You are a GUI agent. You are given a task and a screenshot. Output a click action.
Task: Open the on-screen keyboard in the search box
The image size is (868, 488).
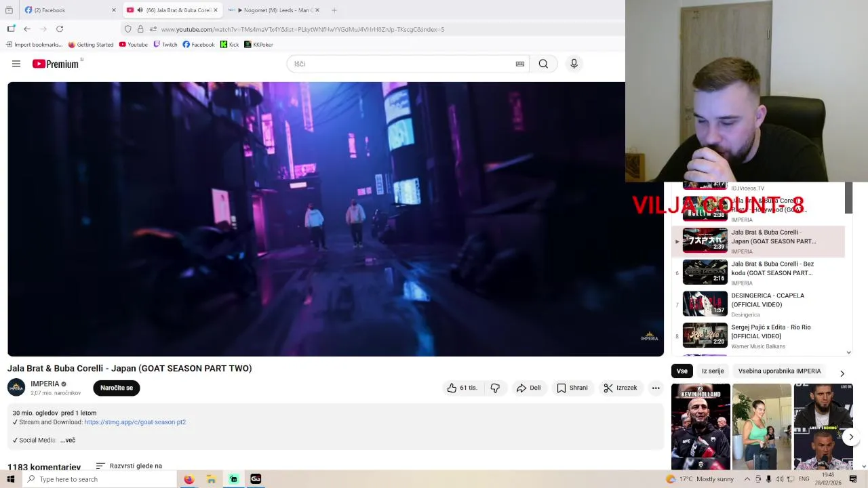pyautogui.click(x=520, y=64)
